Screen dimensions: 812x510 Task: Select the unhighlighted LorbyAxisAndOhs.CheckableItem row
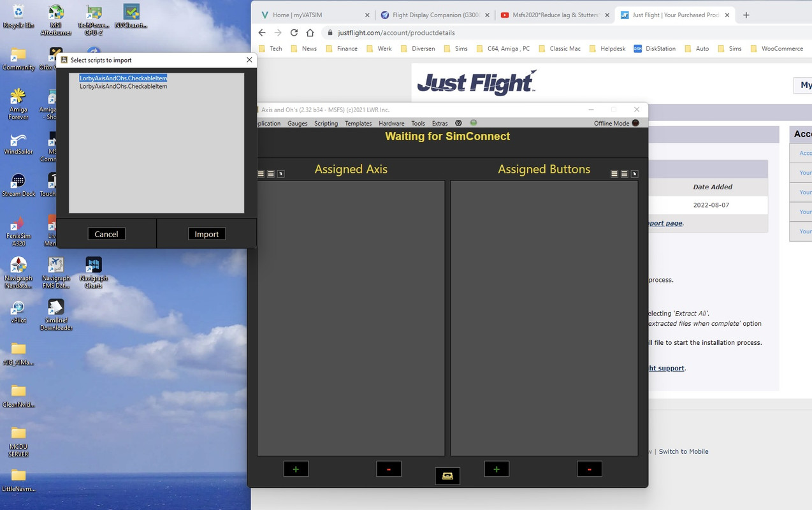123,86
